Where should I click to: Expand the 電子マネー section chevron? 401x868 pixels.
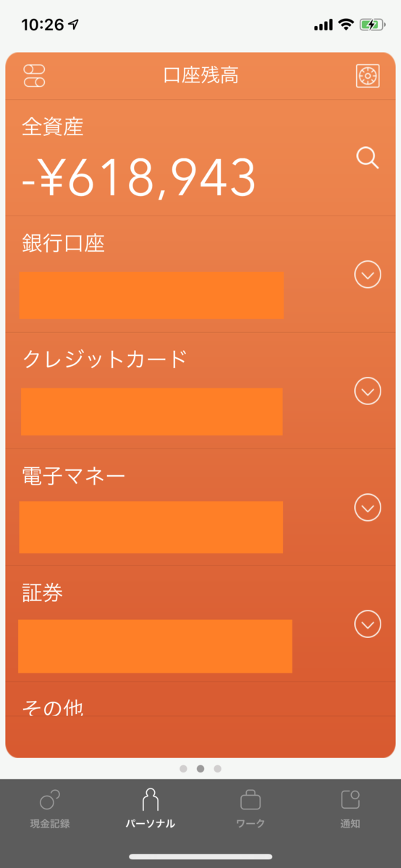click(368, 507)
